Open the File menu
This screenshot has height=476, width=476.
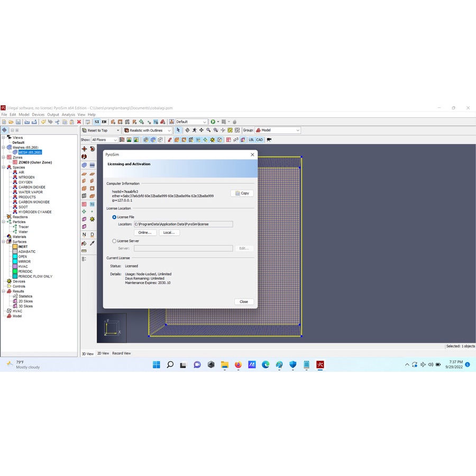4,114
